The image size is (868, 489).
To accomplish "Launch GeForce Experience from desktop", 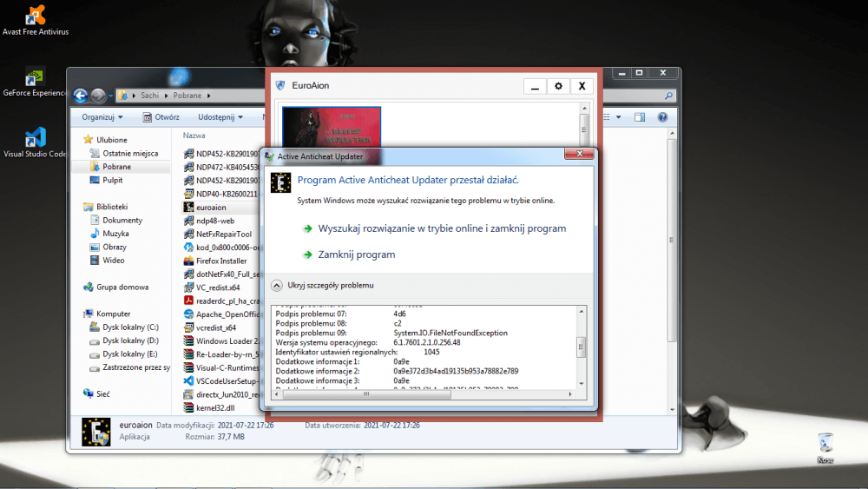I will coord(36,80).
